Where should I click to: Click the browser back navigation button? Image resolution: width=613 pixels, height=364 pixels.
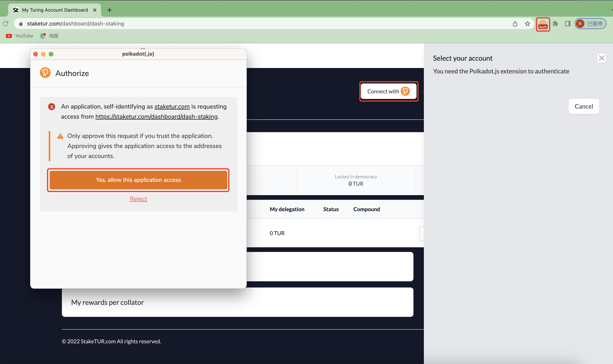coord(5,23)
